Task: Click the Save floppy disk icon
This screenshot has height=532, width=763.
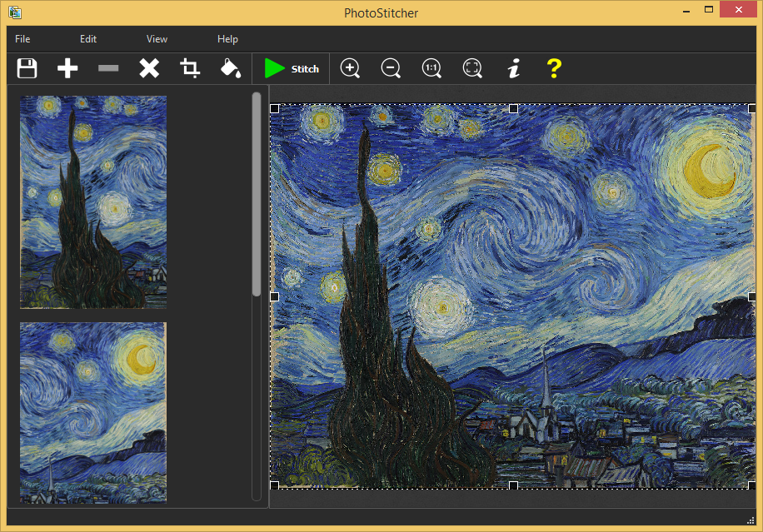Action: tap(27, 68)
